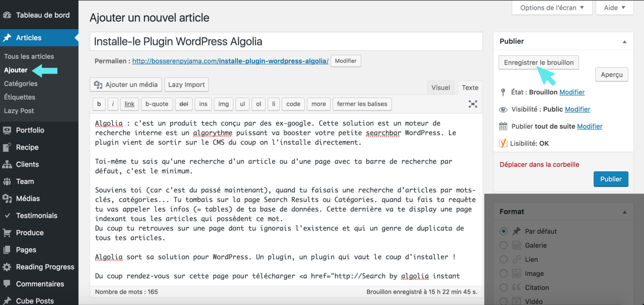Switch to the Texte editor tab
This screenshot has height=305, width=644.
pos(470,88)
